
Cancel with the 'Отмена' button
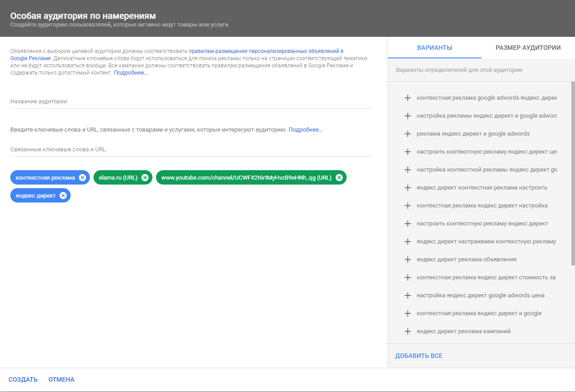tap(61, 379)
